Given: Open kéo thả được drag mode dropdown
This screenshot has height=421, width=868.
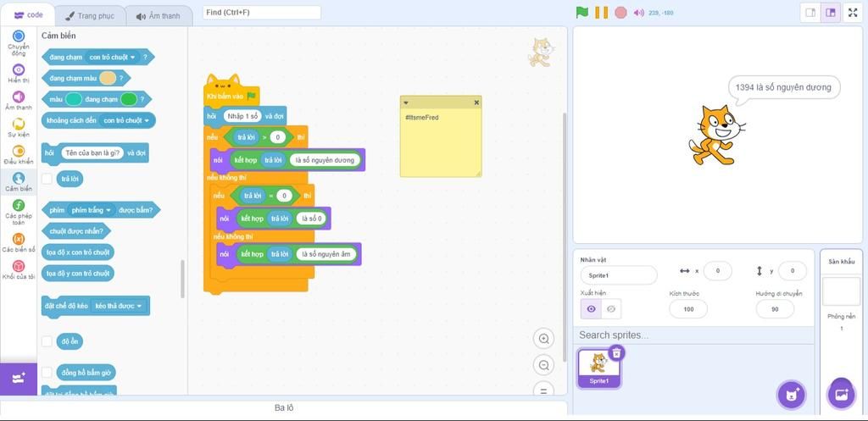Looking at the screenshot, I should point(119,306).
